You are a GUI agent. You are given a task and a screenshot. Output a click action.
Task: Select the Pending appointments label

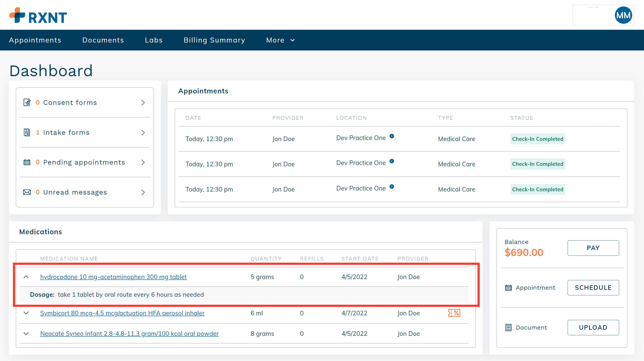(x=84, y=162)
